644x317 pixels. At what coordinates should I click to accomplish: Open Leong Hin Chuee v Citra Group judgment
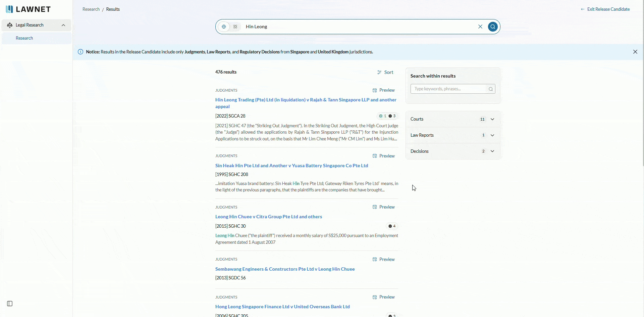269,217
